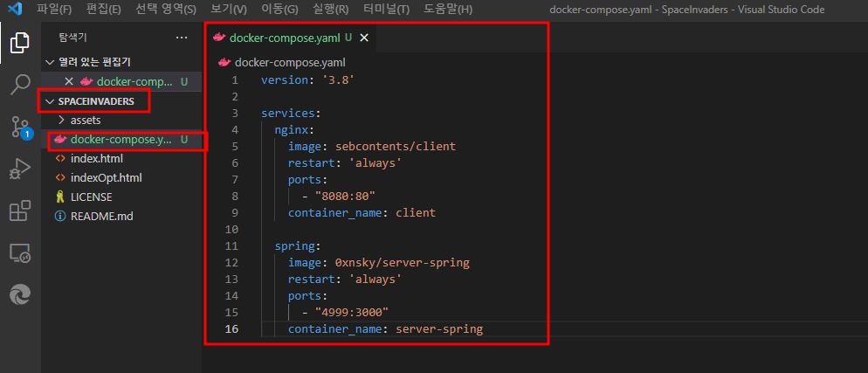
Task: Click the services: key in the editor
Action: 291,114
